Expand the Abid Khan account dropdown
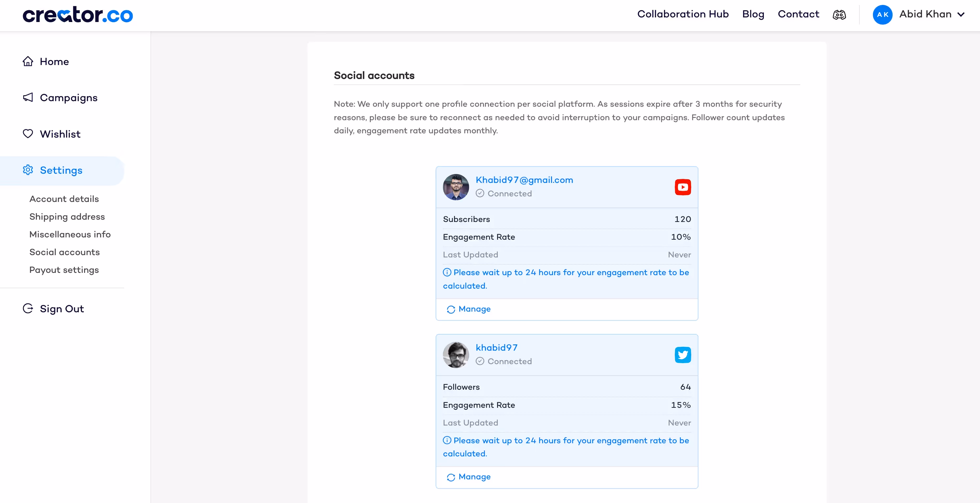 coord(961,15)
